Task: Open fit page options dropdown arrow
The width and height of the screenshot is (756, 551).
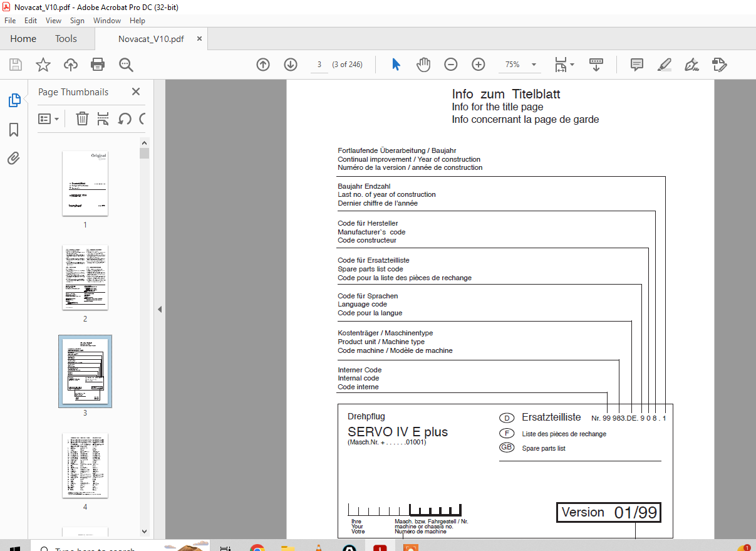Action: click(572, 64)
